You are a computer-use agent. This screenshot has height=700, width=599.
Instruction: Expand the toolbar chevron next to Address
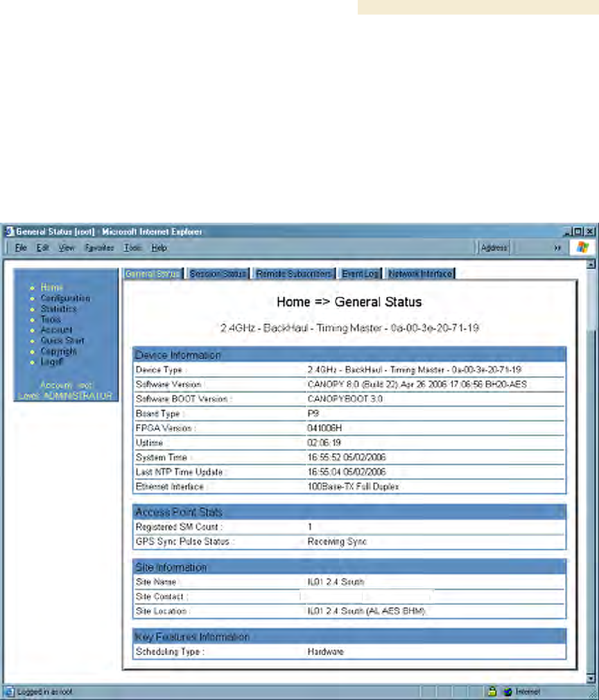click(557, 248)
